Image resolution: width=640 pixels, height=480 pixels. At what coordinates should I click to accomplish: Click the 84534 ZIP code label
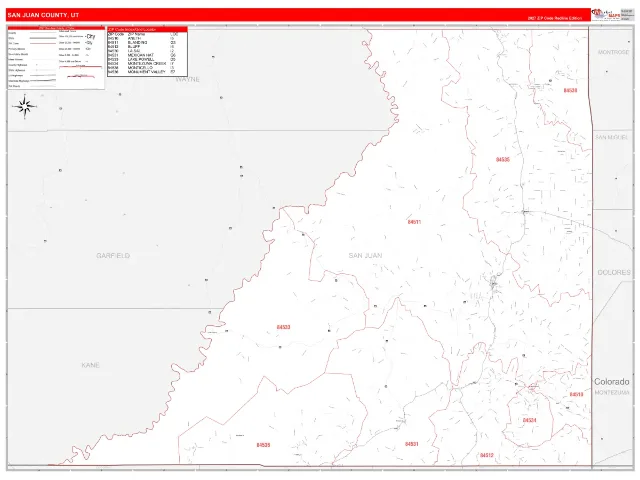[x=529, y=420]
